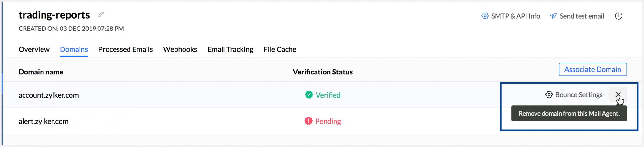Image resolution: width=644 pixels, height=147 pixels.
Task: Click the green Verified checkmark badge
Action: pos(309,95)
